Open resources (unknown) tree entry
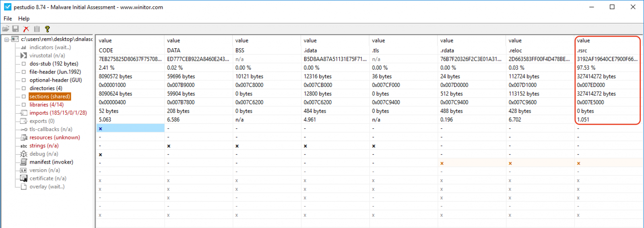This screenshot has height=228, width=644. (54, 138)
